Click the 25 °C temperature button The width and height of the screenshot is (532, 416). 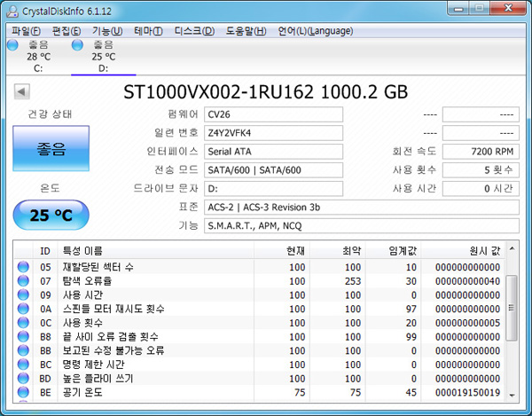click(51, 216)
